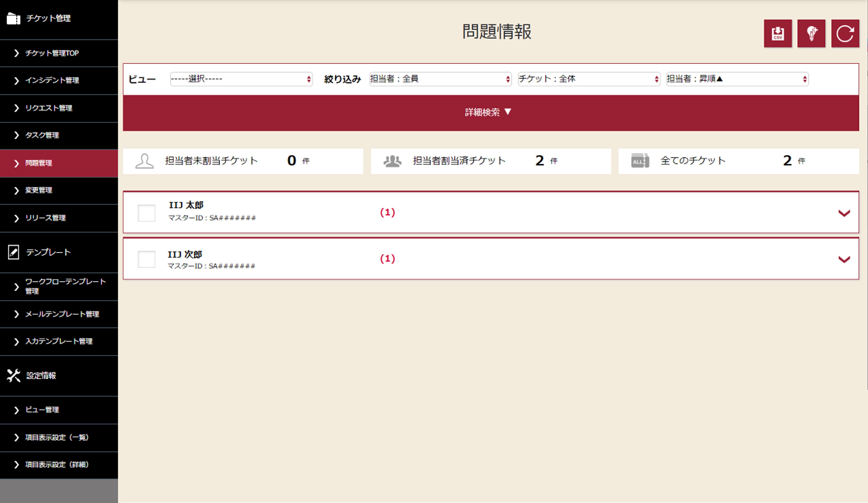This screenshot has height=503, width=868.
Task: Show 全てのチケット list
Action: (738, 161)
